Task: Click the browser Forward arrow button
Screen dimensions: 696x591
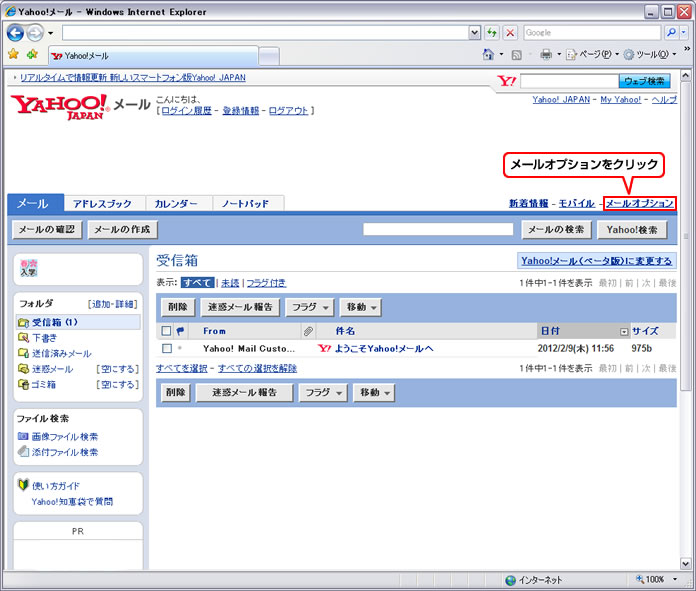Action: (36, 32)
